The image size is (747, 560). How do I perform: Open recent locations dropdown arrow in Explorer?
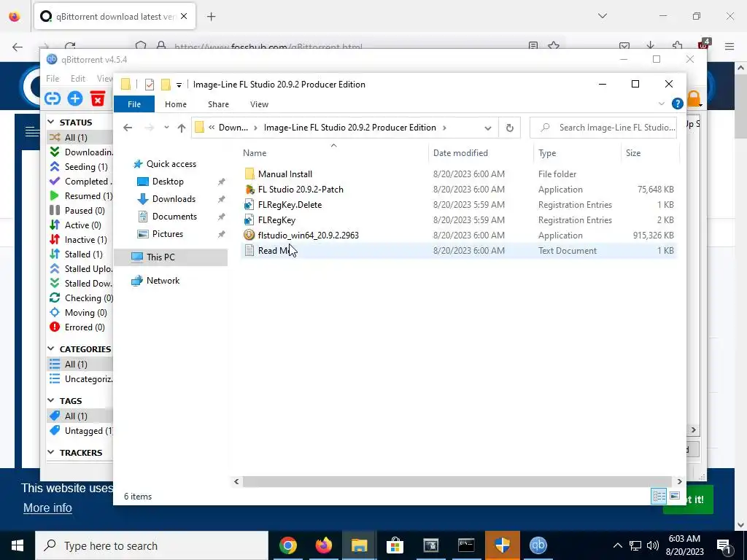(166, 128)
